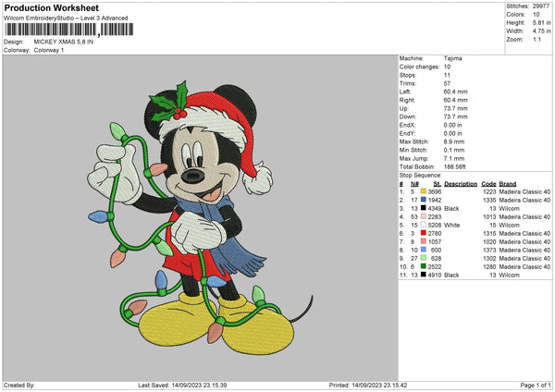The image size is (555, 392).
Task: Select the pale pink swatch in stop row 4
Action: tap(424, 216)
